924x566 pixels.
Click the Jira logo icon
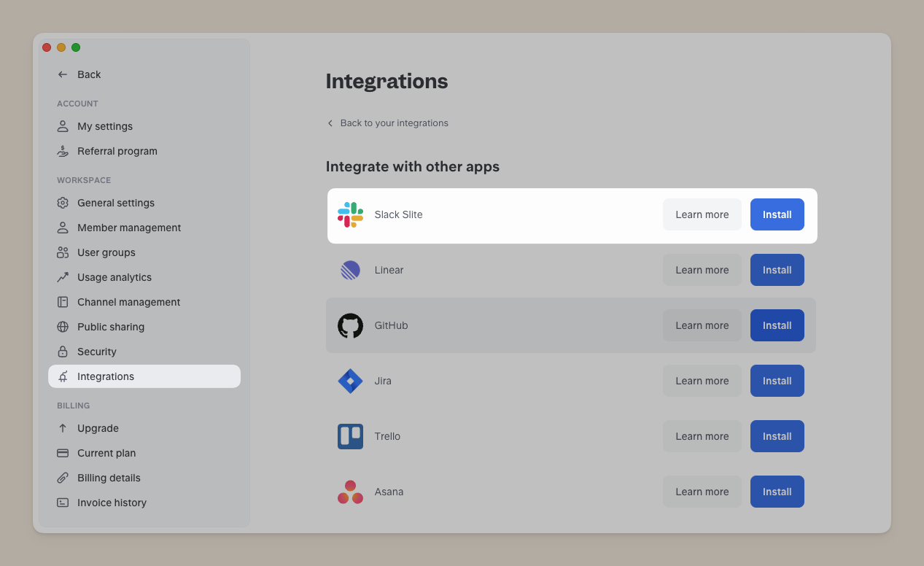click(x=350, y=381)
